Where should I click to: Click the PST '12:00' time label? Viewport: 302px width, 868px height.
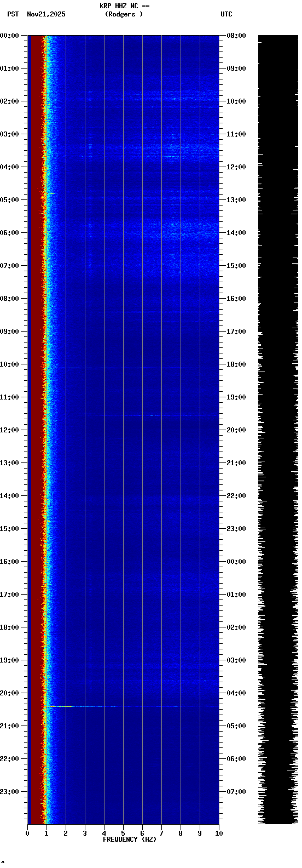[x=9, y=430]
